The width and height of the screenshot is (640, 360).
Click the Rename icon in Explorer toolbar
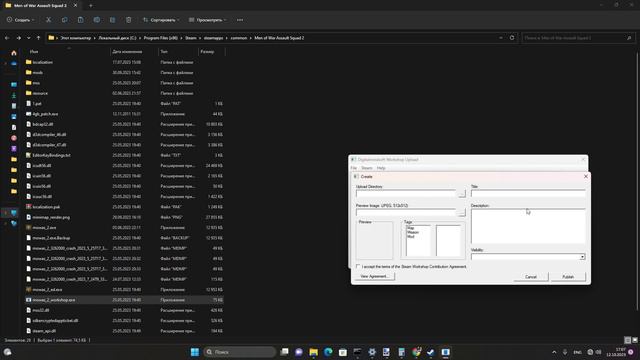pos(96,20)
